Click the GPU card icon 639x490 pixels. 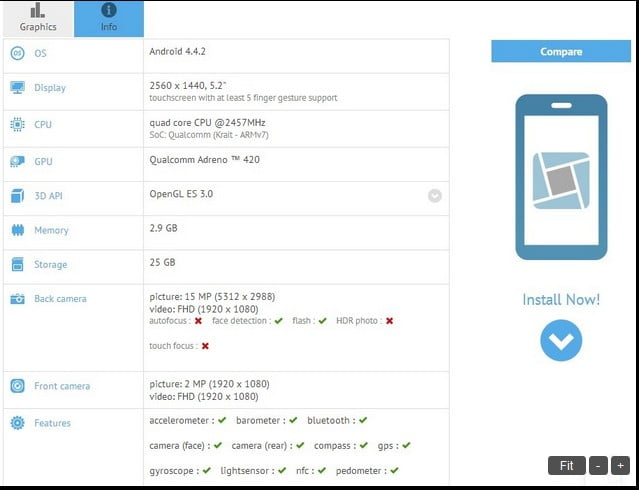click(17, 161)
